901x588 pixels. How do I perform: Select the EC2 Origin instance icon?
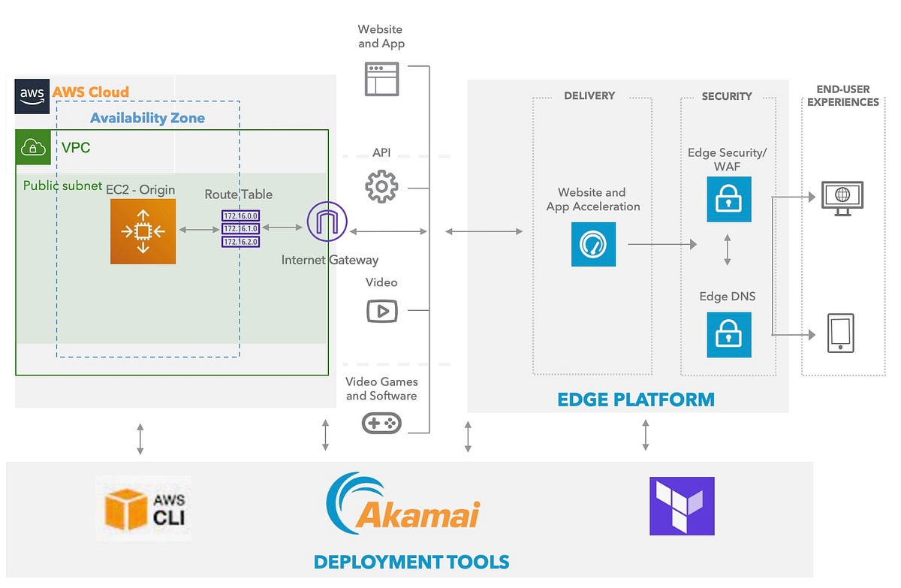[142, 231]
